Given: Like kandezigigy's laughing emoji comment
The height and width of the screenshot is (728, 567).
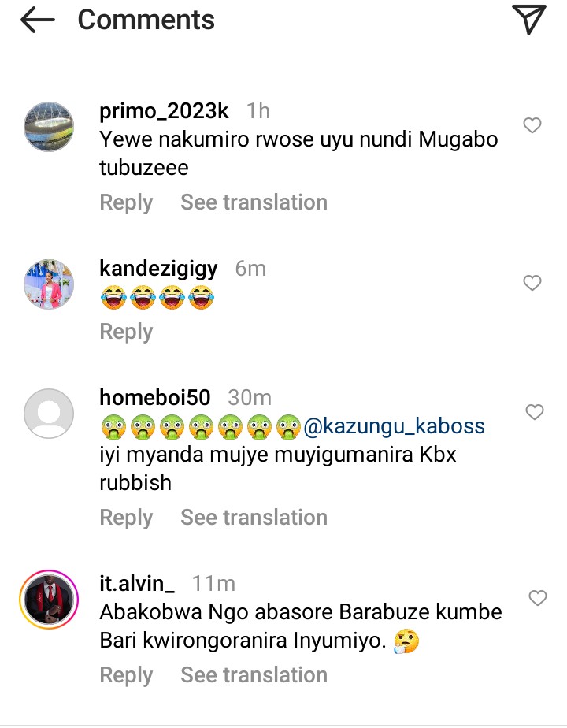Looking at the screenshot, I should click(x=532, y=283).
